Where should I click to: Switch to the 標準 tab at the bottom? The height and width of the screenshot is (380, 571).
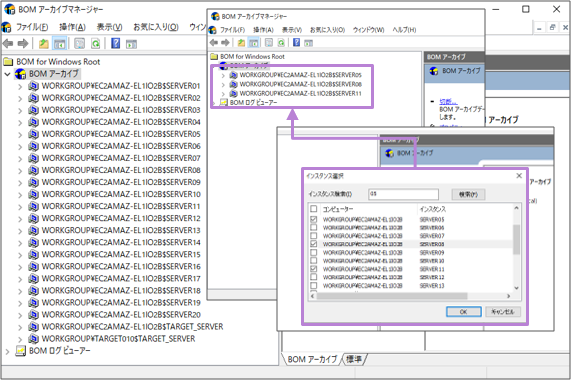354,359
